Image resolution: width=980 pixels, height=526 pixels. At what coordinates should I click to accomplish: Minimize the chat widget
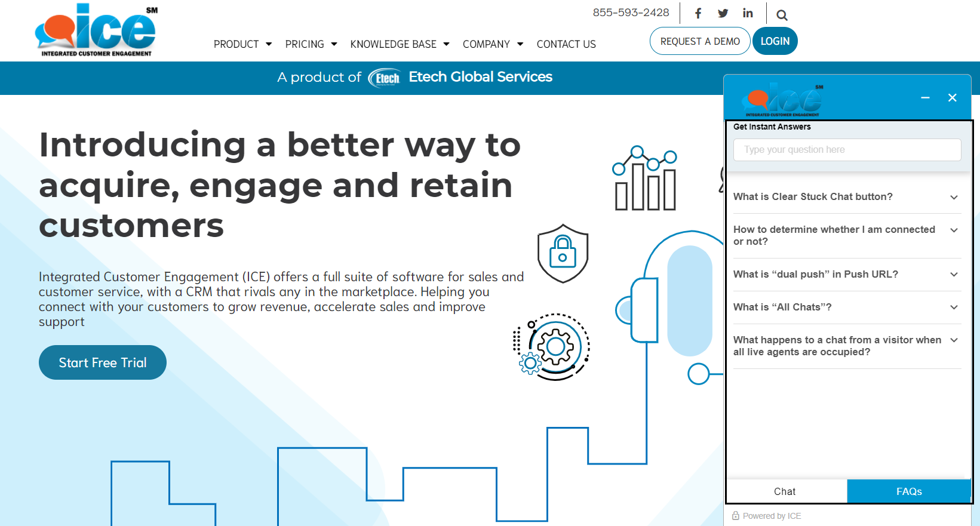coord(925,97)
